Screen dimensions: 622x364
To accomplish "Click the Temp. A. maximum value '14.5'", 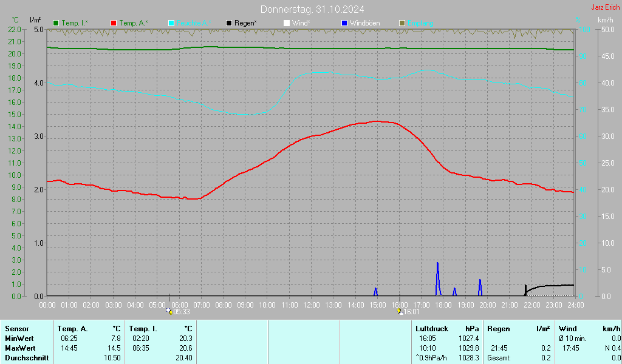I will coord(114,348).
